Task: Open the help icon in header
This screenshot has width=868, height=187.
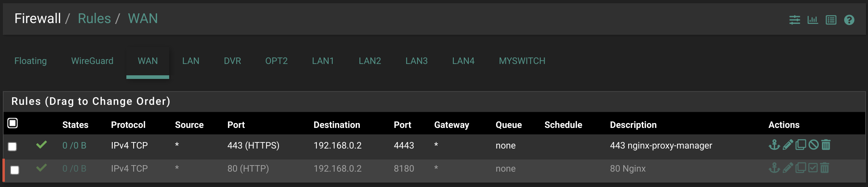Action: 849,20
